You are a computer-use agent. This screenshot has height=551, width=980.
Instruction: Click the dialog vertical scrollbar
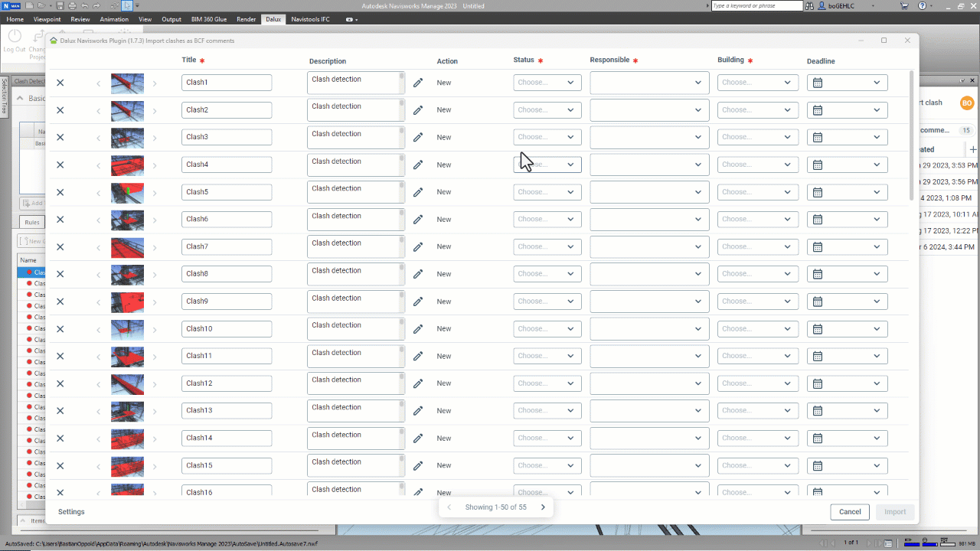(x=911, y=138)
